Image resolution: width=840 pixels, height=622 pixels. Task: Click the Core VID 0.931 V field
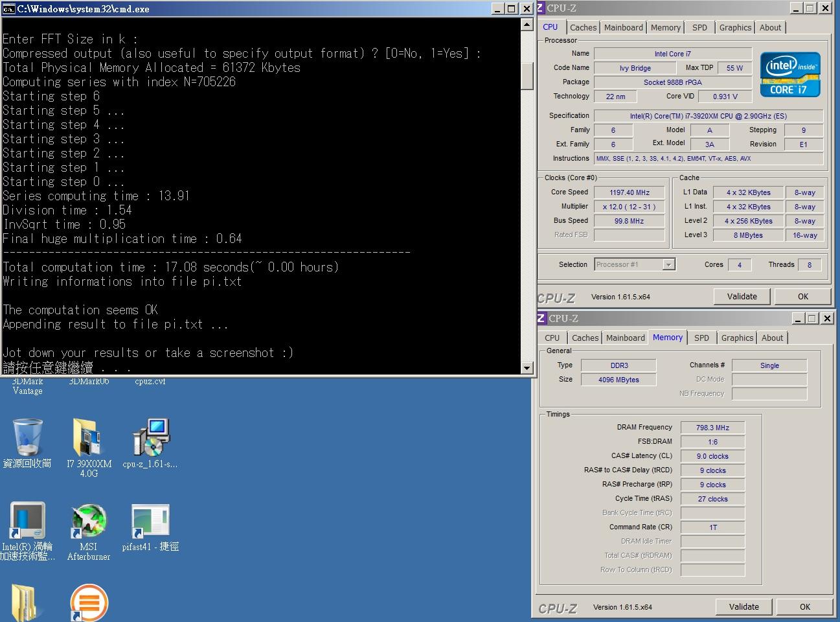coord(725,97)
